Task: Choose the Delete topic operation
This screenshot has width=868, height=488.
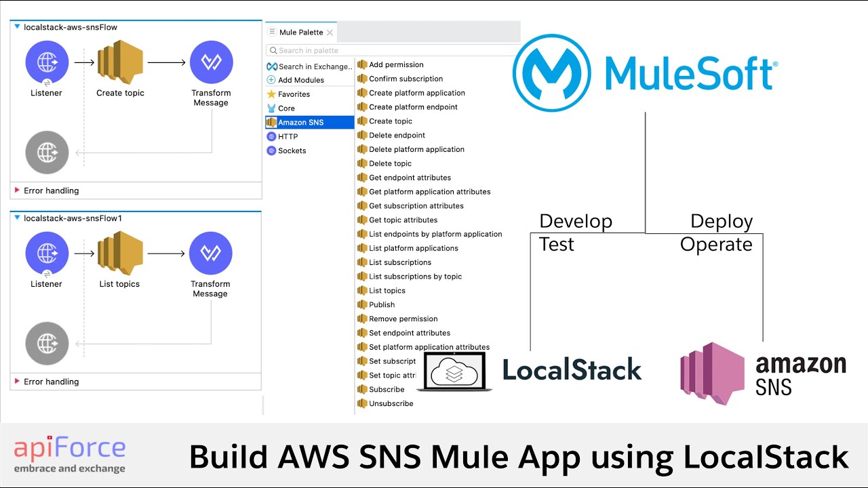Action: click(x=384, y=163)
